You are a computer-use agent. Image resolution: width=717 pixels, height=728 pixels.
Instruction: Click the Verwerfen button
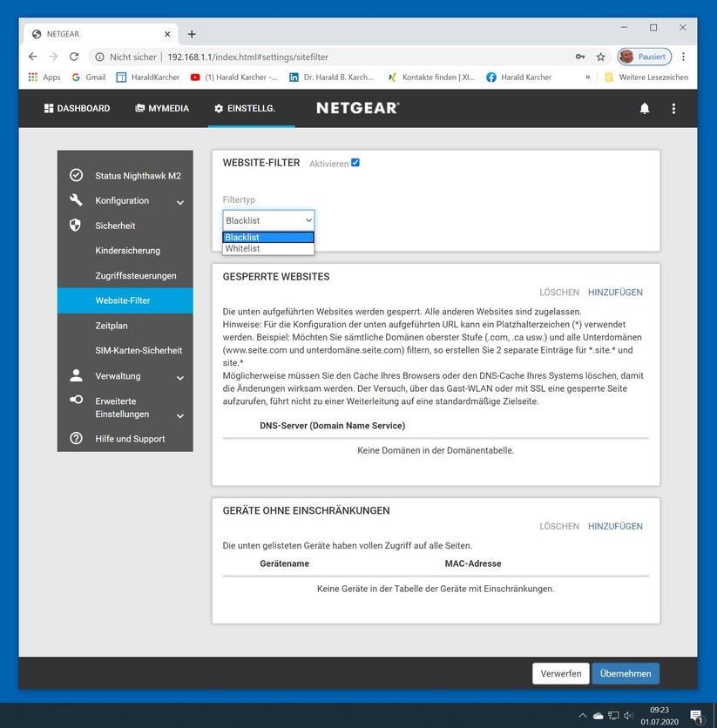tap(560, 673)
